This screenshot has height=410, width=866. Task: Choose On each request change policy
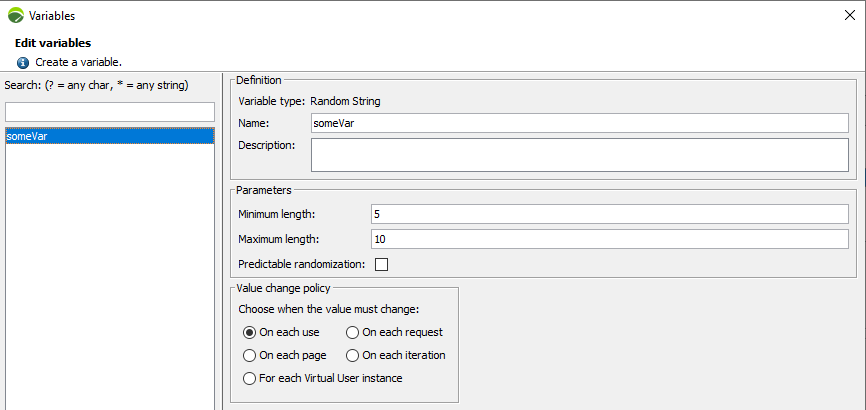click(352, 332)
